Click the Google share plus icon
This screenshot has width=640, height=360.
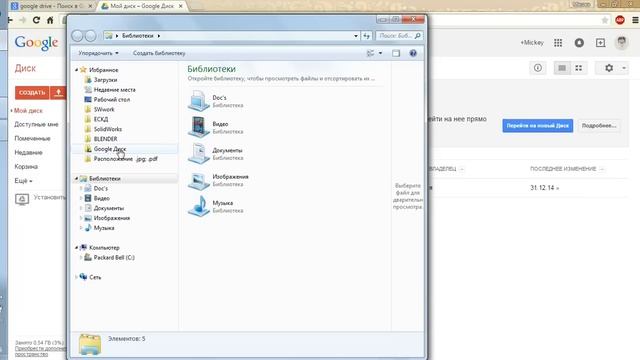600,42
